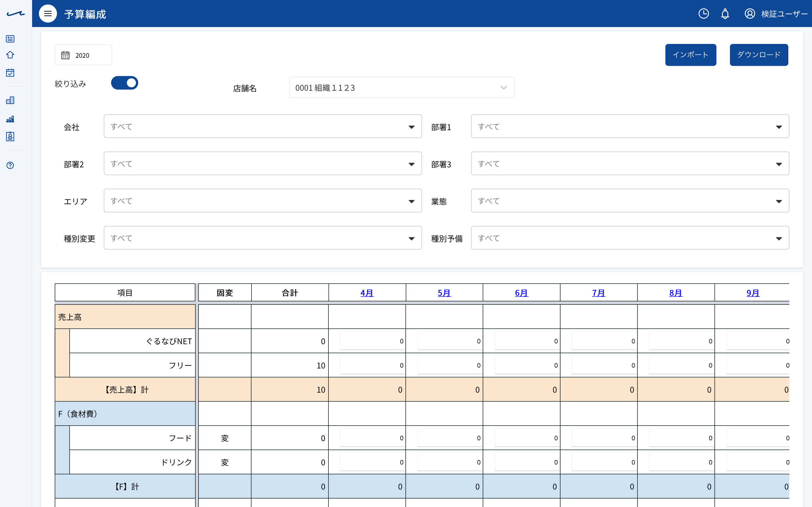Open the 8月 column link
812x507 pixels.
pyautogui.click(x=676, y=293)
